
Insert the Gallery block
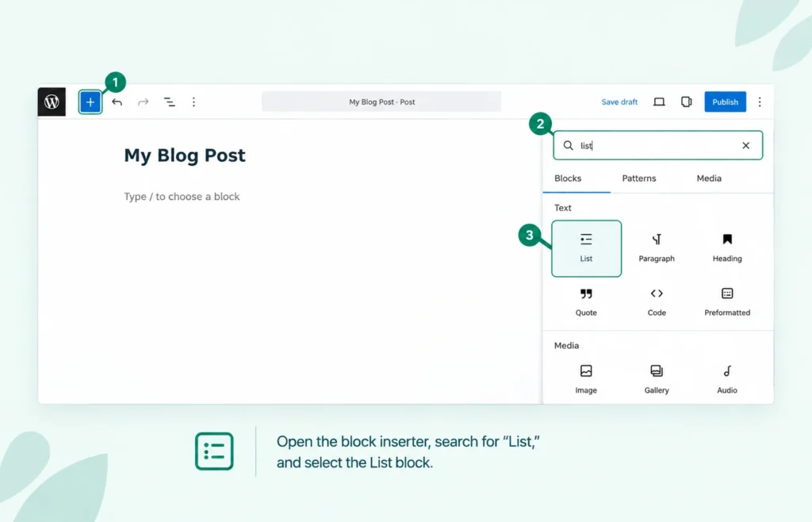(657, 379)
